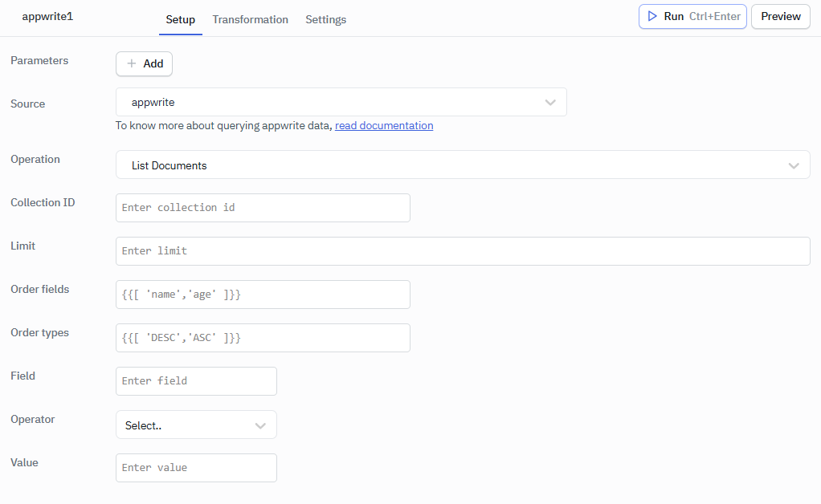The width and height of the screenshot is (821, 504).
Task: Select the Order fields input box
Action: tap(263, 294)
